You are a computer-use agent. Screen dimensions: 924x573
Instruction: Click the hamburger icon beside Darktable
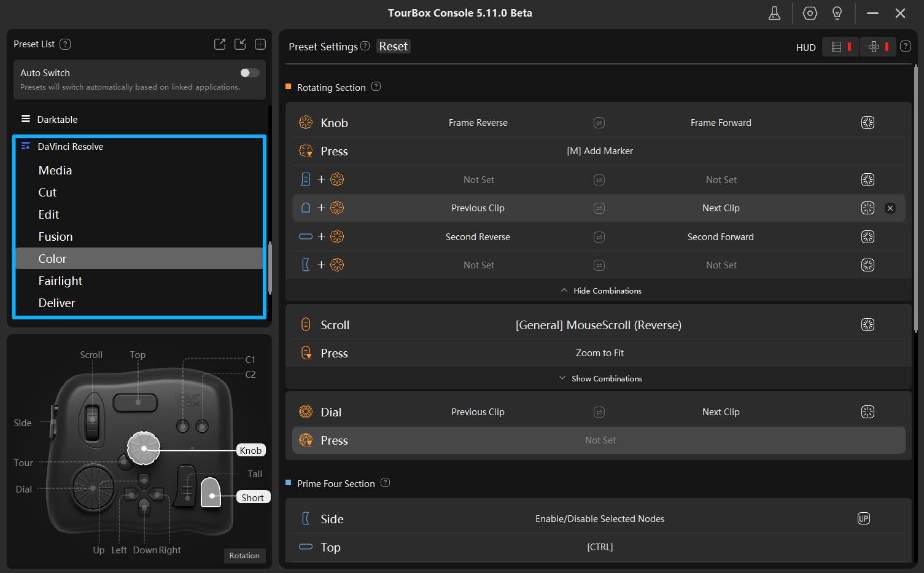click(25, 119)
